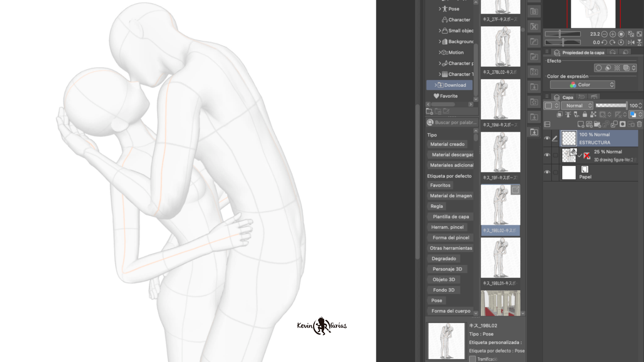Click the new layer folder icon
The width and height of the screenshot is (644, 362).
point(597,124)
